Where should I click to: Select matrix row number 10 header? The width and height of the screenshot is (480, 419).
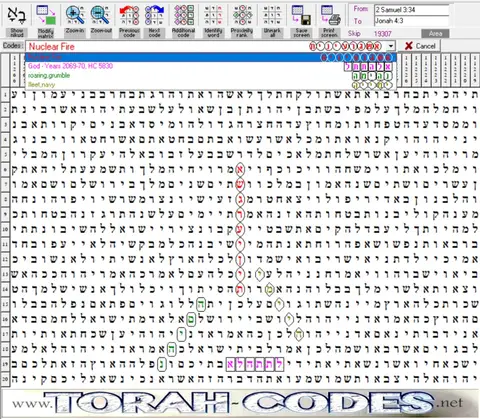5,229
